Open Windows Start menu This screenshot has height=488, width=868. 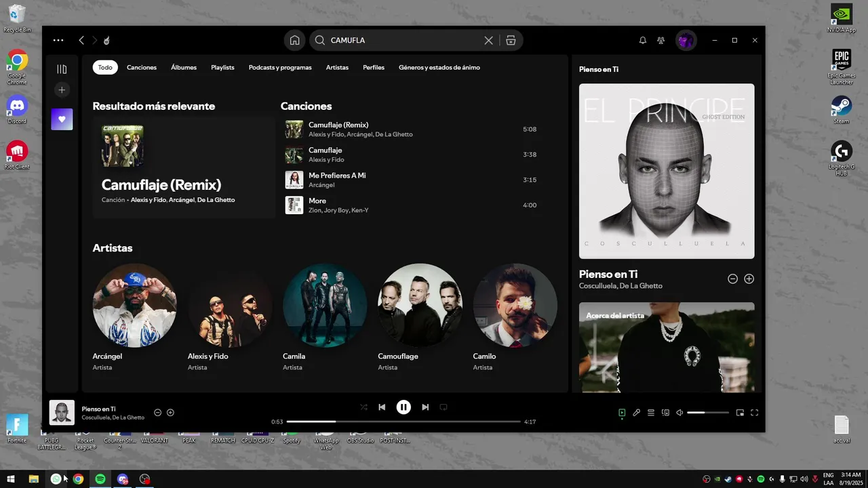pyautogui.click(x=11, y=479)
